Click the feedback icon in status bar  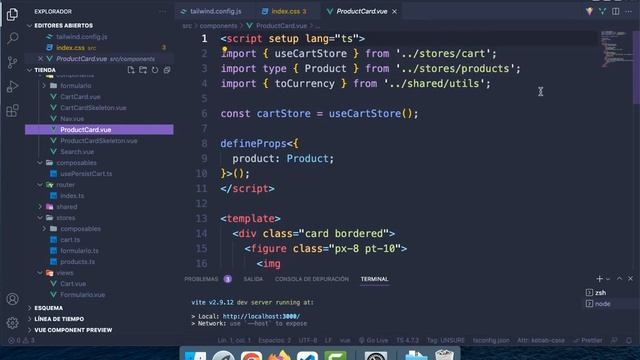pyautogui.click(x=614, y=340)
